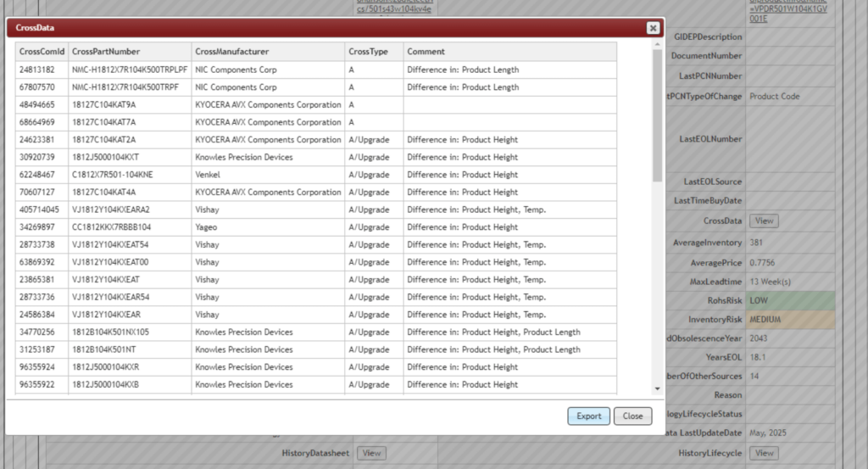The image size is (868, 469).
Task: Select CrossComId 28733738 cell
Action: click(x=42, y=244)
